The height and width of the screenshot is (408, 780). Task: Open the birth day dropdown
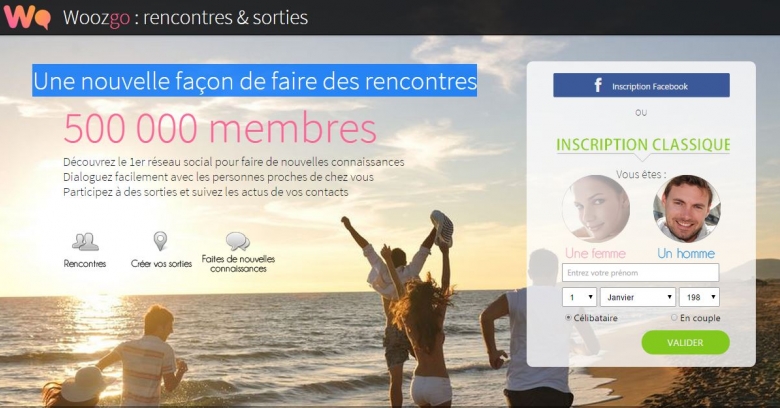580,297
